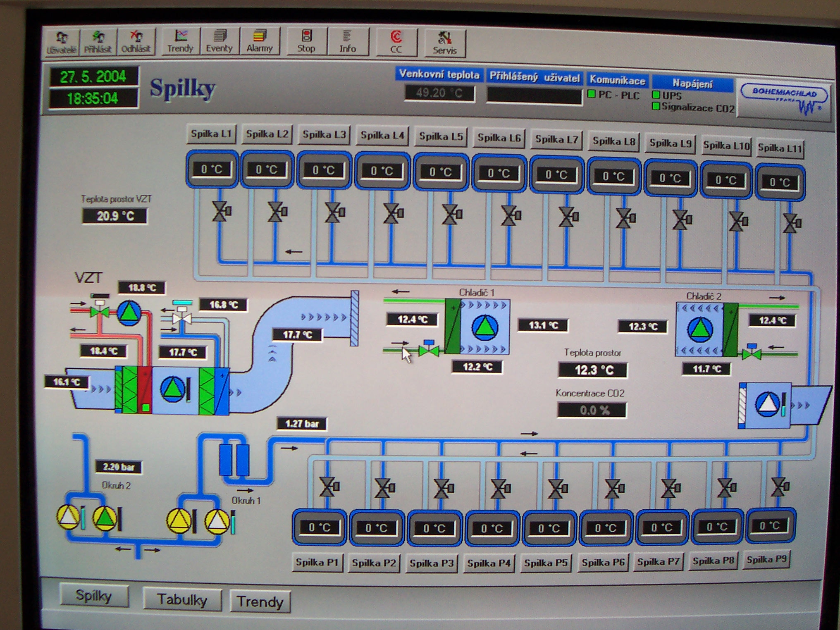Screen dimensions: 840x630
Task: Open the Spilka P8 button
Action: point(713,561)
